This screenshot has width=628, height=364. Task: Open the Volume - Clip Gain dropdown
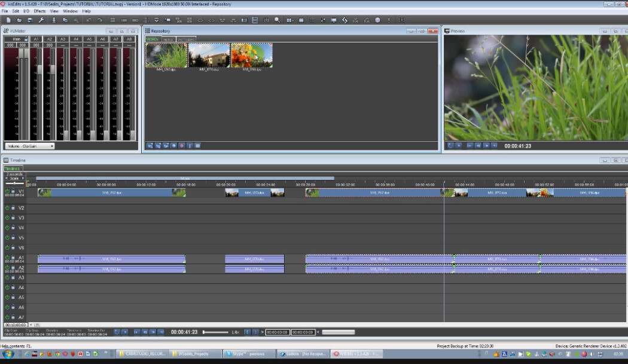pyautogui.click(x=29, y=146)
